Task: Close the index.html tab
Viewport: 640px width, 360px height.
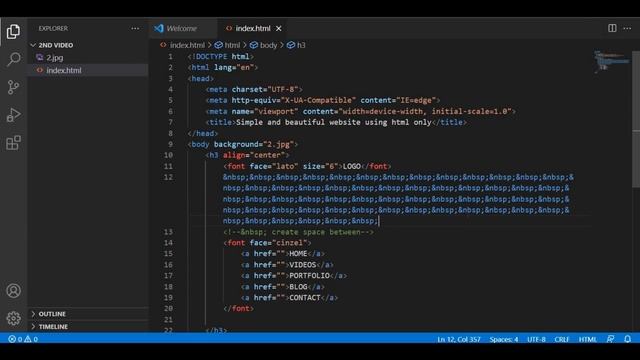Action: (278, 29)
